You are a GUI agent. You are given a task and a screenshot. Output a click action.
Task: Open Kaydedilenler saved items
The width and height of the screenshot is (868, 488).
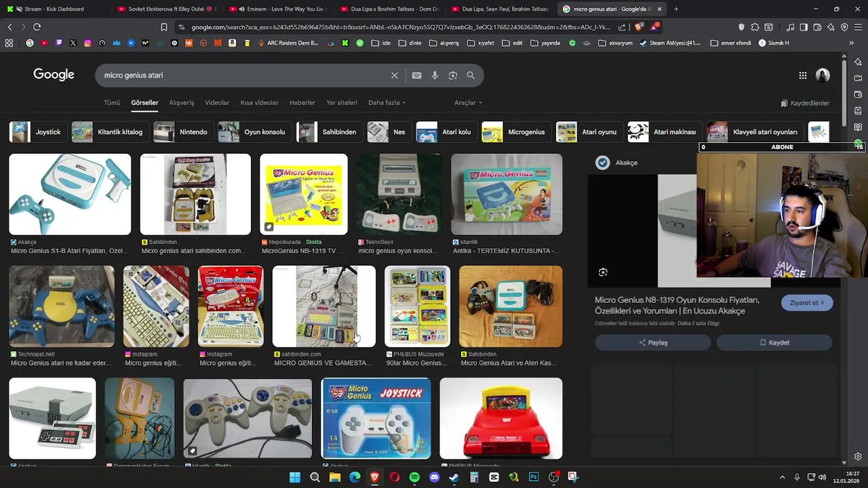(805, 103)
